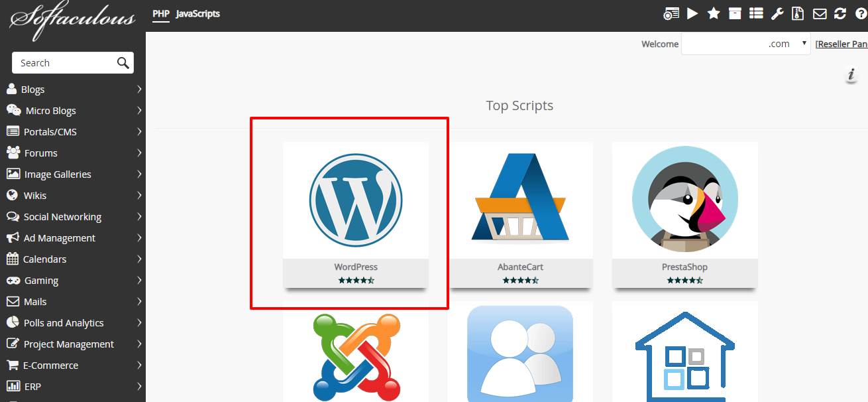Click the zipped file backups icon
The image size is (868, 402).
[798, 13]
